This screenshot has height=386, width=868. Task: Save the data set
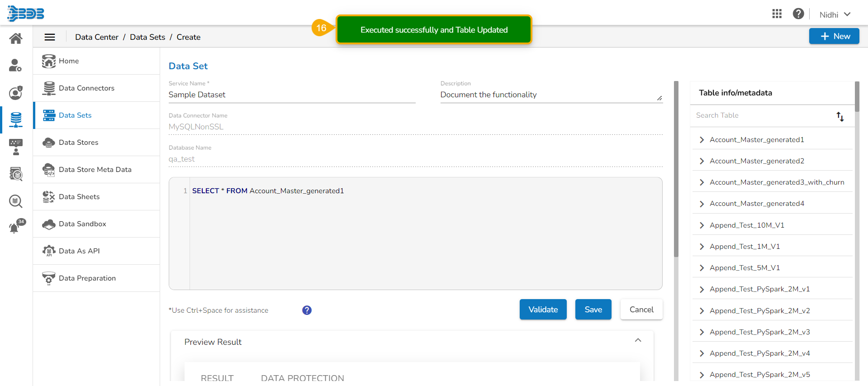click(x=593, y=310)
